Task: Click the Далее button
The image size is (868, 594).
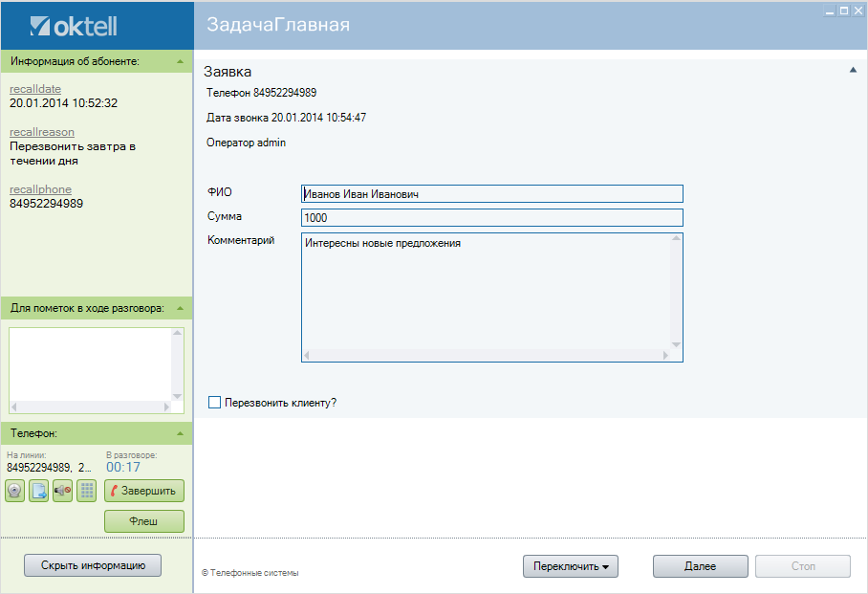Action: (x=700, y=566)
